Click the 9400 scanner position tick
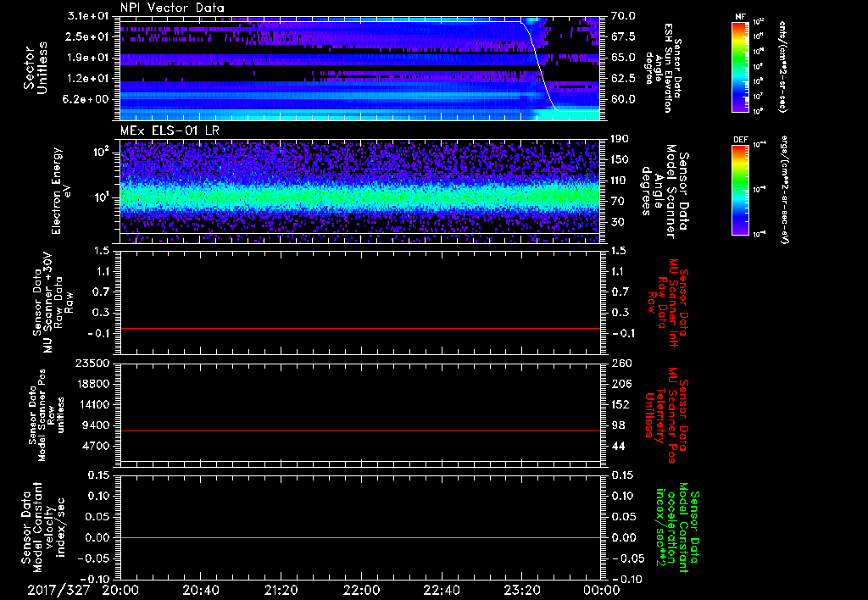 (95, 425)
